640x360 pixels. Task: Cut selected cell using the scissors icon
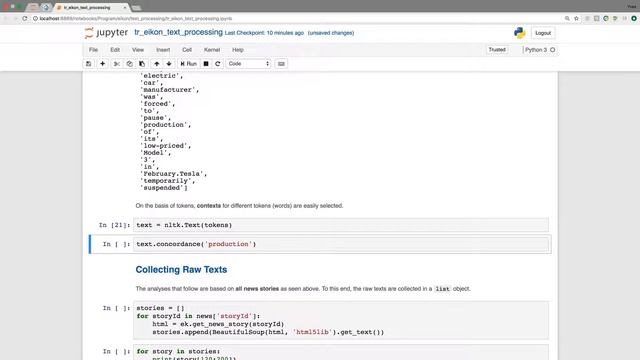pyautogui.click(x=117, y=64)
